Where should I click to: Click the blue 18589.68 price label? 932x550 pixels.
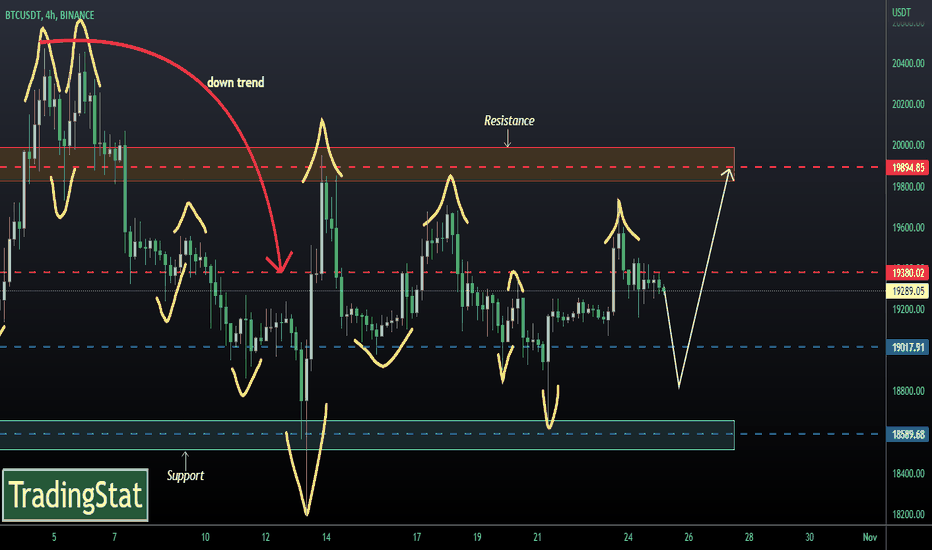coord(907,435)
